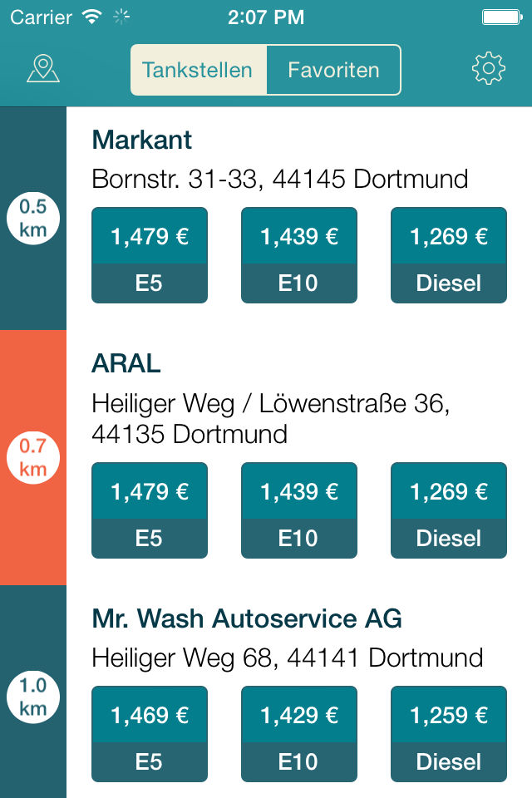Click the 0.7 km distance badge for ARAL
The height and width of the screenshot is (798, 532).
click(32, 456)
